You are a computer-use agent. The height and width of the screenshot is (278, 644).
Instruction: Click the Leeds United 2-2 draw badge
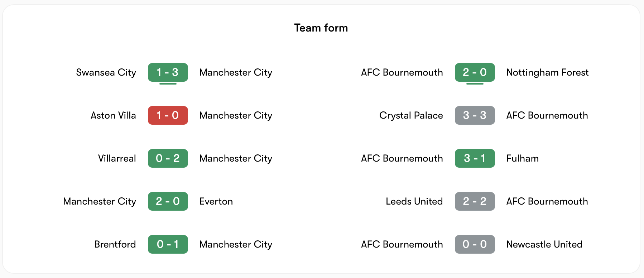click(475, 201)
